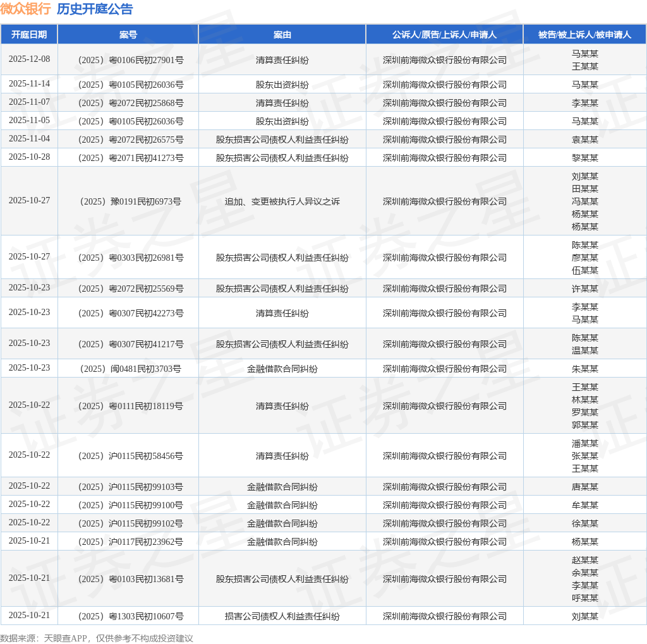Click defendant 廖某某

pyautogui.click(x=584, y=257)
